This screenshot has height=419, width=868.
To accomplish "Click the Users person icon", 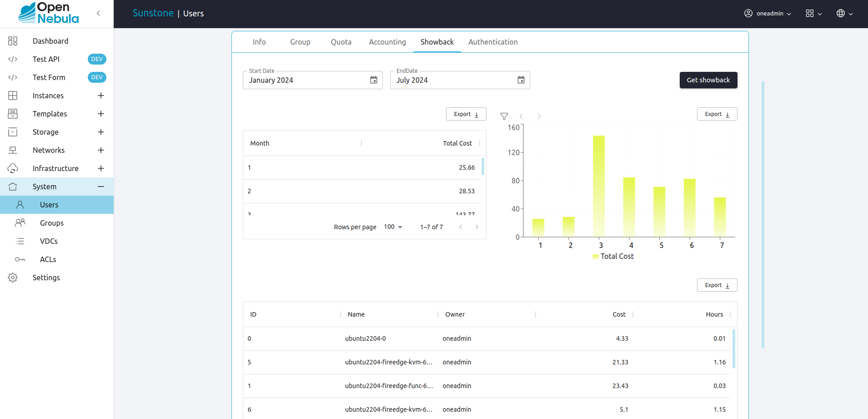I will [x=20, y=205].
